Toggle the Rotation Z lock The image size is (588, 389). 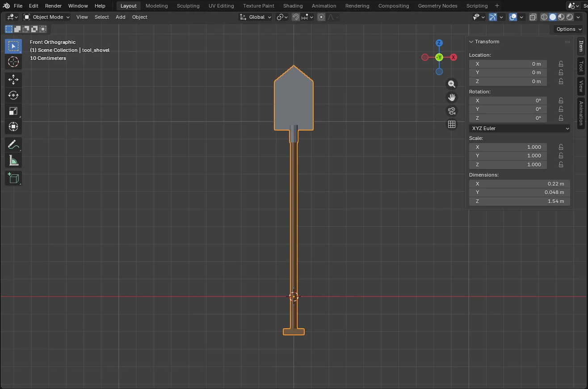point(561,118)
